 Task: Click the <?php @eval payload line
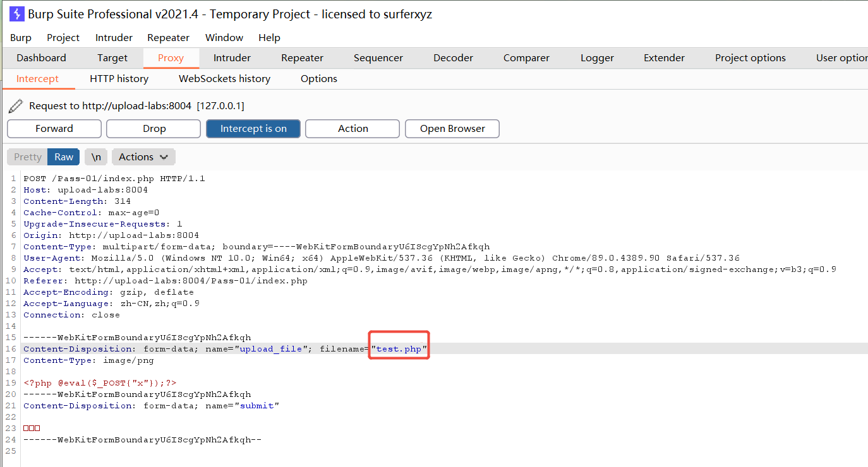point(100,383)
